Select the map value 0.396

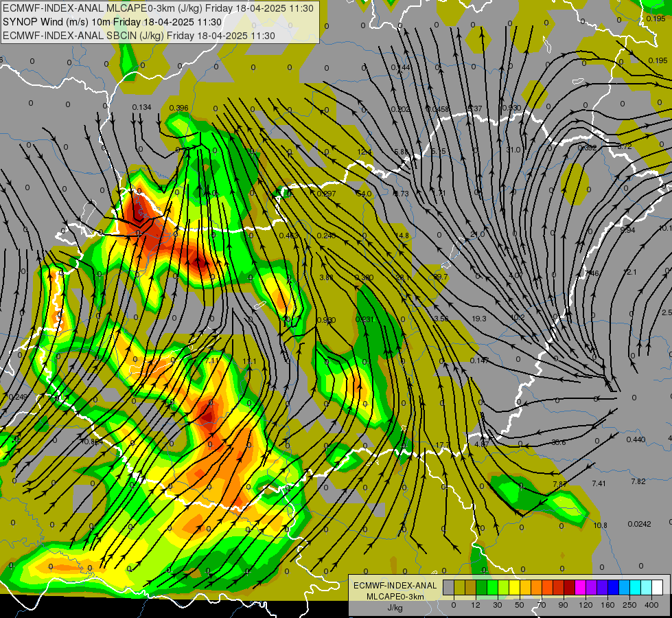pos(178,108)
